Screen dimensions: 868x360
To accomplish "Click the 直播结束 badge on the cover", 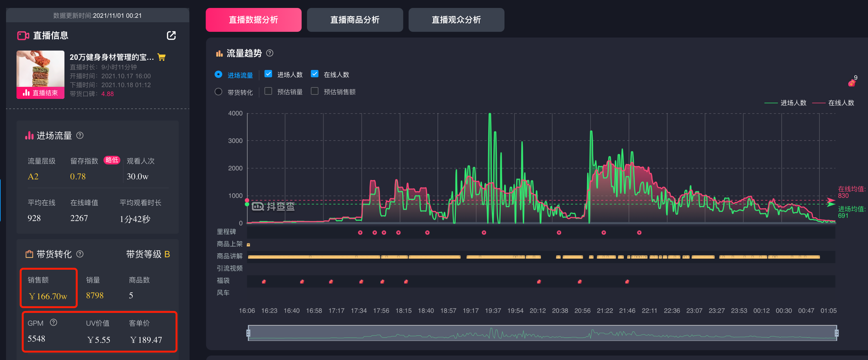I will point(40,93).
